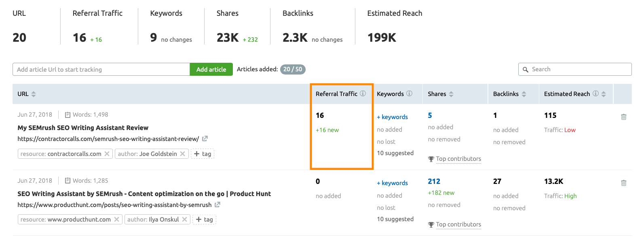Click the contractorcalls.com article URL text
Image resolution: width=644 pixels, height=241 pixels.
pyautogui.click(x=108, y=139)
